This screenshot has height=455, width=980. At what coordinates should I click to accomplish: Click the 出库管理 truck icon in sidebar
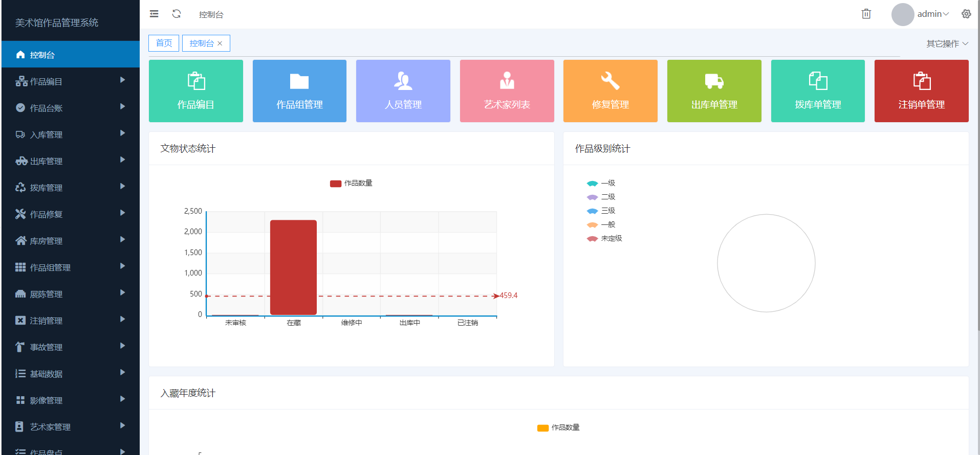point(21,161)
